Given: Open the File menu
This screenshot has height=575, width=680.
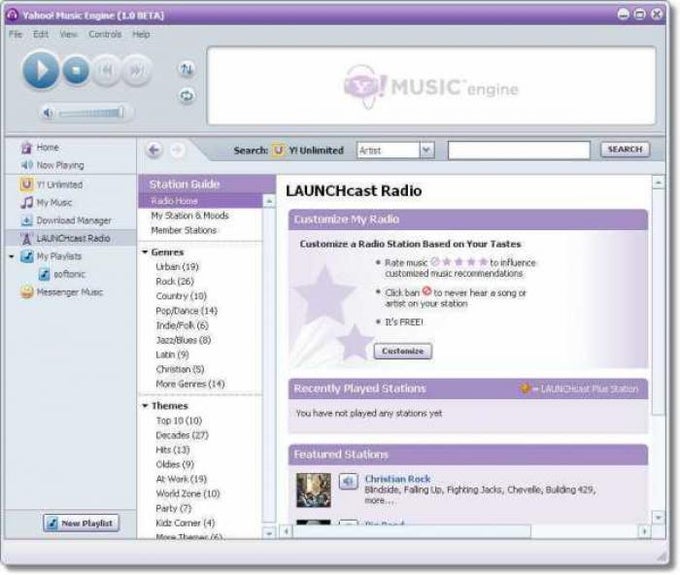Looking at the screenshot, I should [x=16, y=34].
